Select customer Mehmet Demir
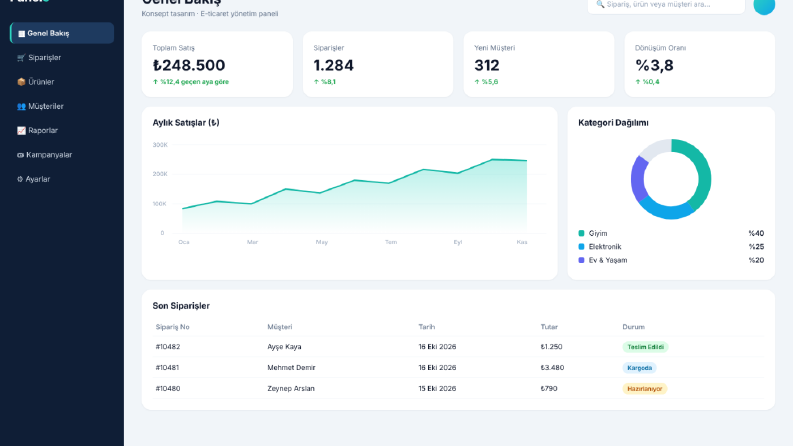The width and height of the screenshot is (793, 446). point(291,368)
